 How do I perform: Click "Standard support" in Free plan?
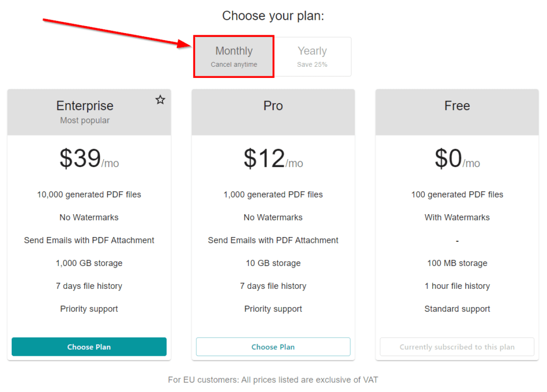pyautogui.click(x=457, y=309)
